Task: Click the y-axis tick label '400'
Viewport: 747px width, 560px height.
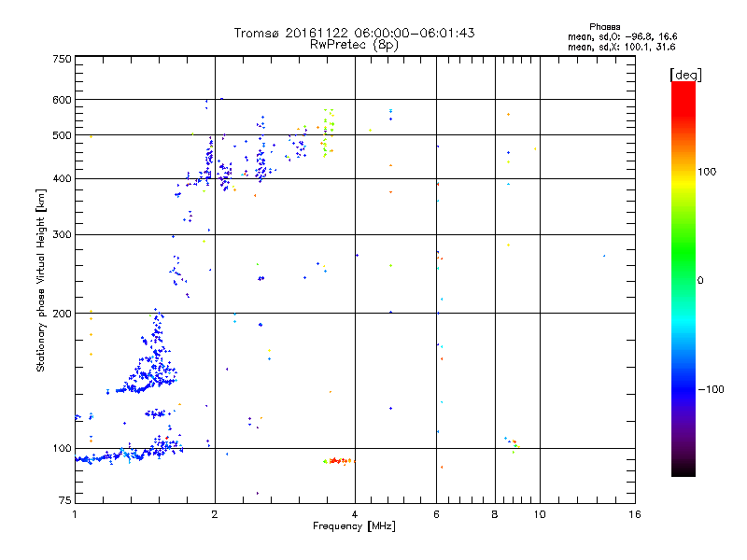Action: pyautogui.click(x=62, y=178)
